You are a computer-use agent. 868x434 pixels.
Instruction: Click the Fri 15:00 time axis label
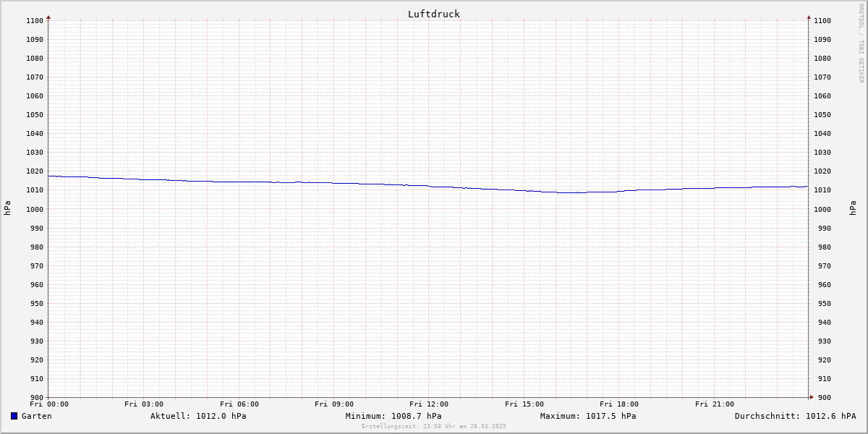pos(524,404)
